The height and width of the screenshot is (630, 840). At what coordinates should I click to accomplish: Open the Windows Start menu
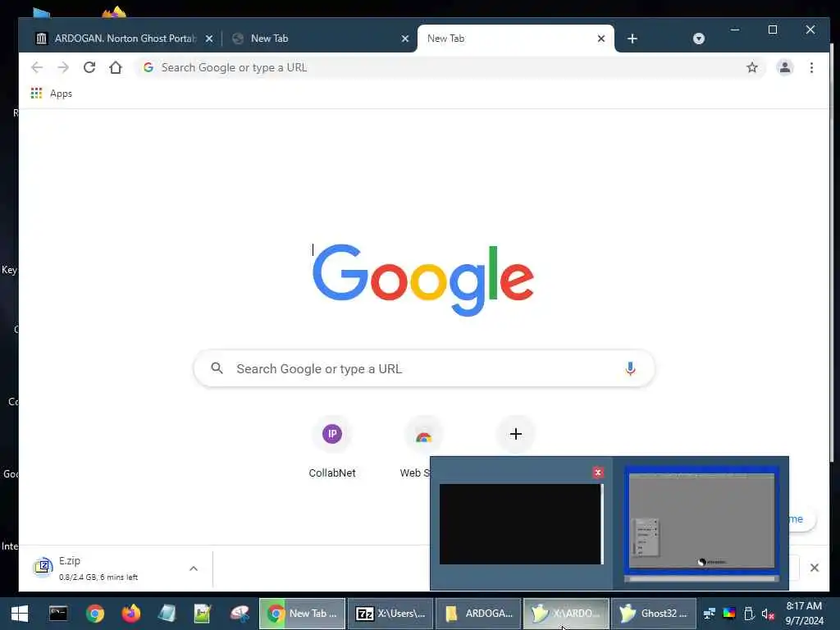tap(20, 614)
